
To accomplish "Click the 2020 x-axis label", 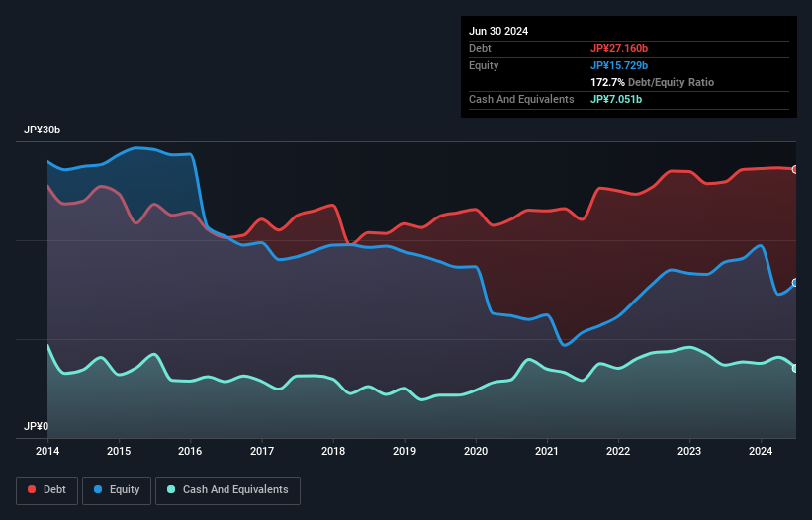I will tap(476, 451).
